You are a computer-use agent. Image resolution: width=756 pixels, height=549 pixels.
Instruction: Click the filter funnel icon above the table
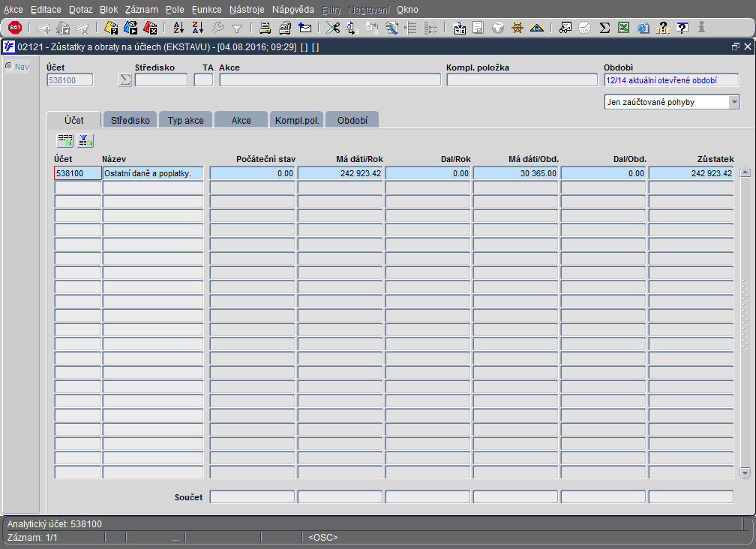click(x=85, y=140)
